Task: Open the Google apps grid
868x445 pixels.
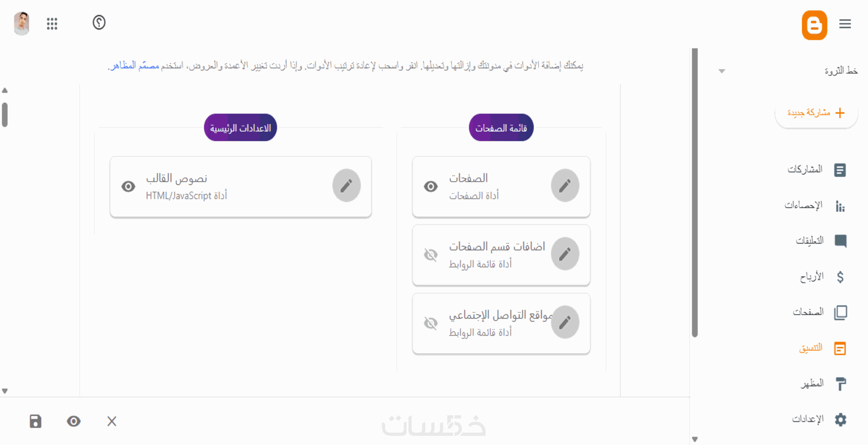Action: (52, 23)
